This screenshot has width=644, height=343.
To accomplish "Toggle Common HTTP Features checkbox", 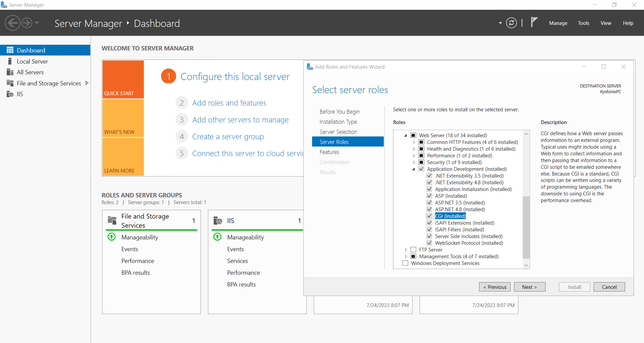I will [421, 142].
